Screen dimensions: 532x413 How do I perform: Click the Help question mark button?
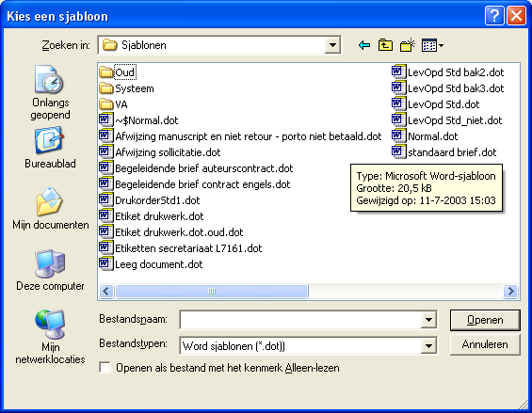[494, 16]
